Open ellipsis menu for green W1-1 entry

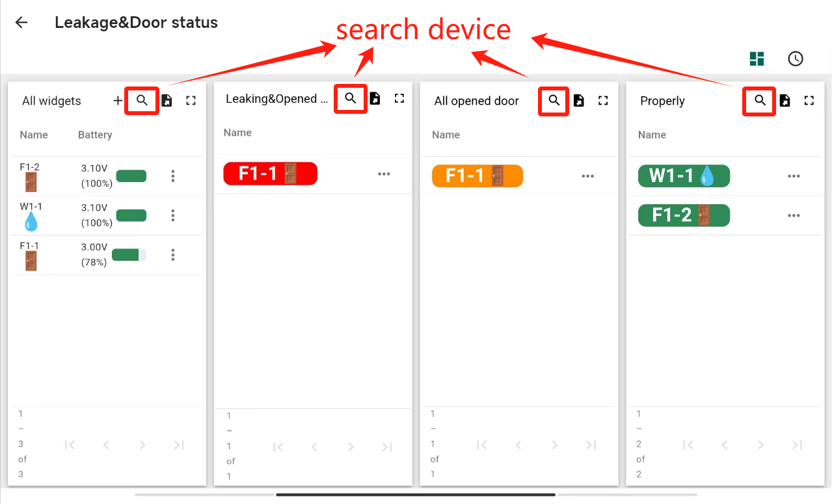tap(794, 176)
